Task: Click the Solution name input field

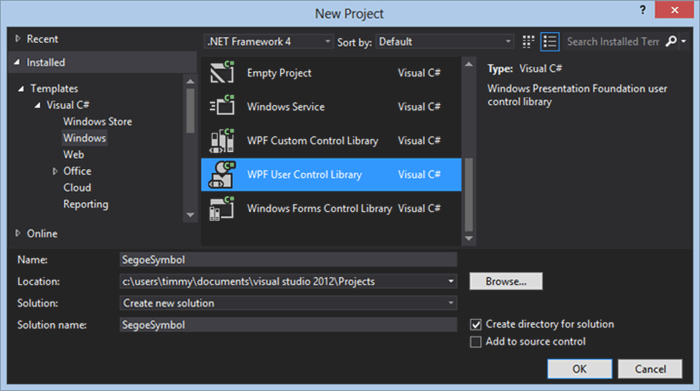Action: coord(288,324)
